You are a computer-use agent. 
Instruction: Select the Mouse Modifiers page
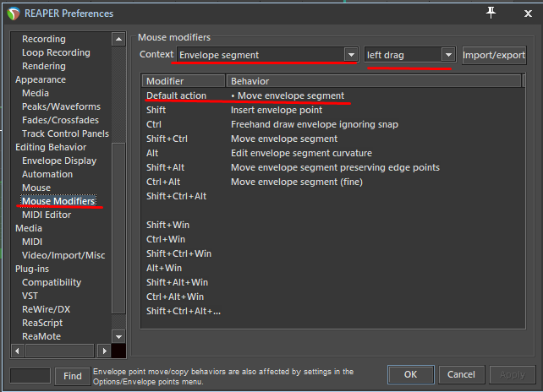(58, 201)
